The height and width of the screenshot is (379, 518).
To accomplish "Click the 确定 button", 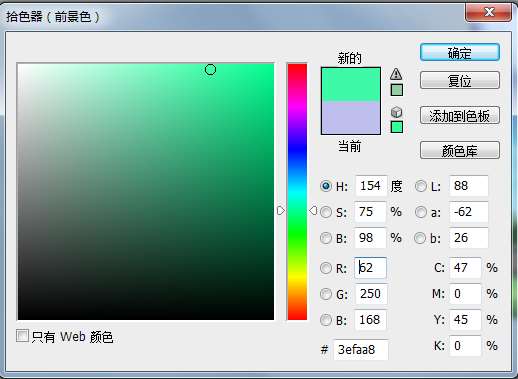I will coord(460,53).
